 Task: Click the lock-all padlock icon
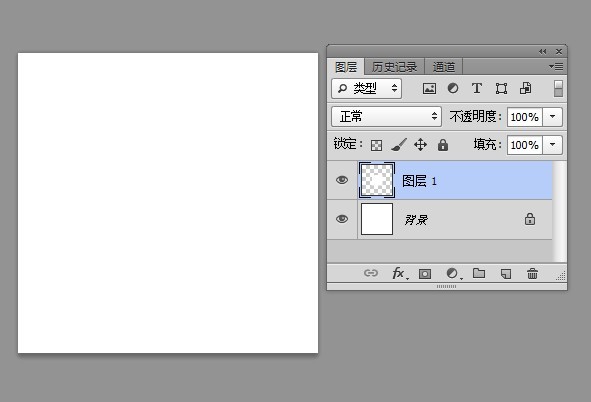[x=443, y=145]
